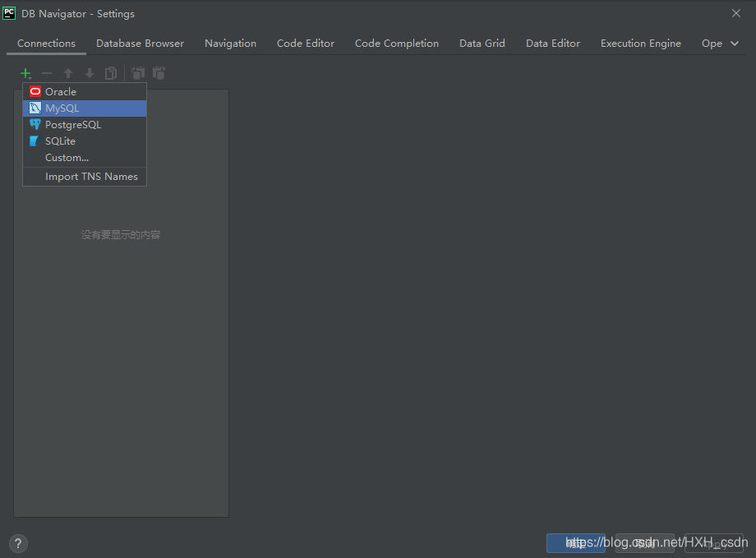The height and width of the screenshot is (558, 756).
Task: Go to the Data Grid tab
Action: 482,44
